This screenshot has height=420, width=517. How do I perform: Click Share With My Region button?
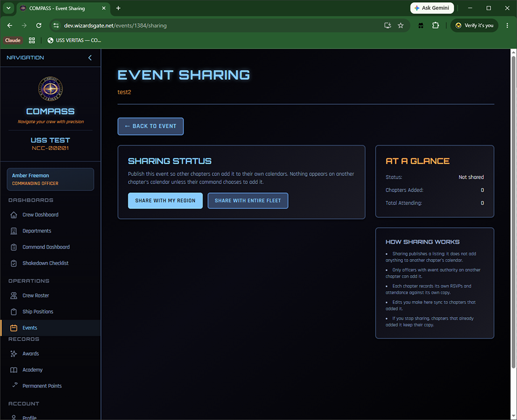165,201
